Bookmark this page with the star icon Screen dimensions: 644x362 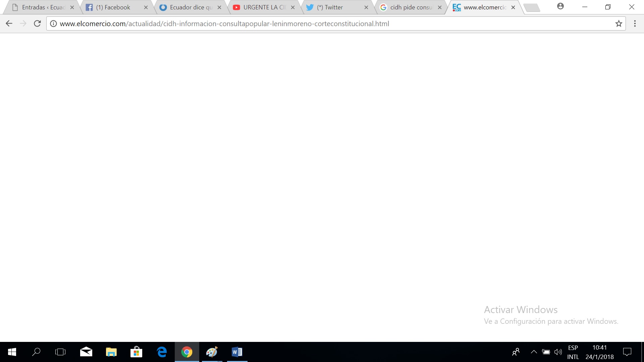619,23
